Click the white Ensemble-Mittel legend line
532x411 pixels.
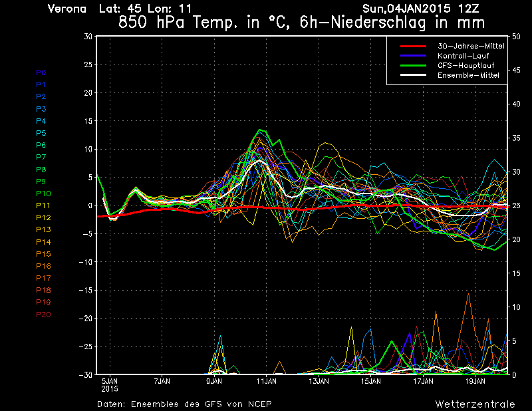coord(413,75)
